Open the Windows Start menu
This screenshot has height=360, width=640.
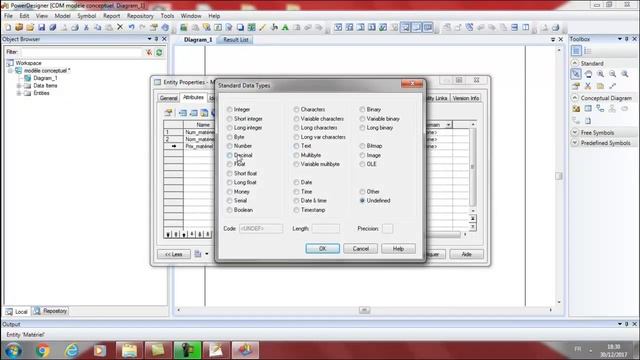pyautogui.click(x=13, y=350)
